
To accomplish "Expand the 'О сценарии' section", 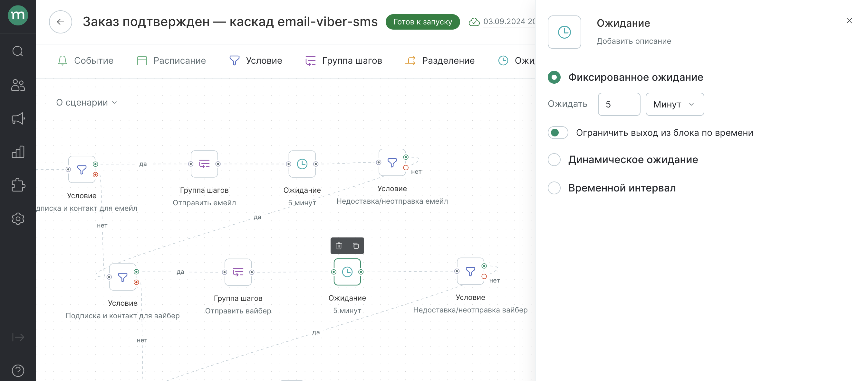I will 87,102.
